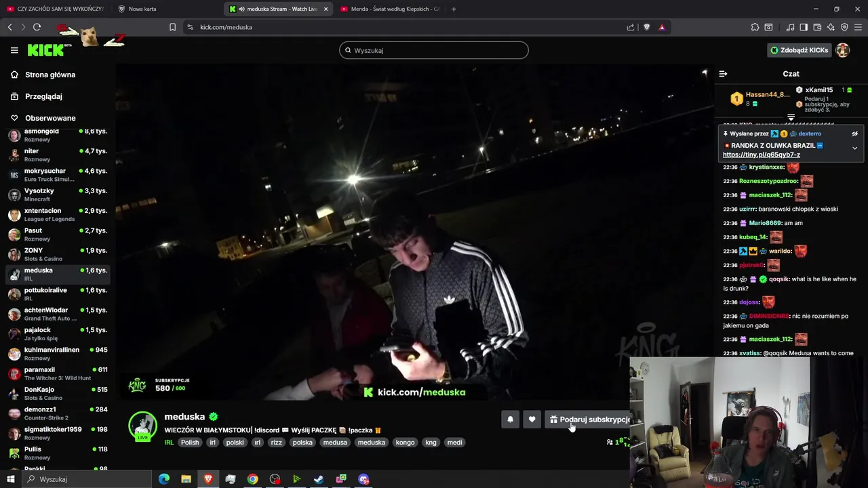Hide the pinned chat message
Viewport: 868px width, 488px height.
pyautogui.click(x=854, y=134)
